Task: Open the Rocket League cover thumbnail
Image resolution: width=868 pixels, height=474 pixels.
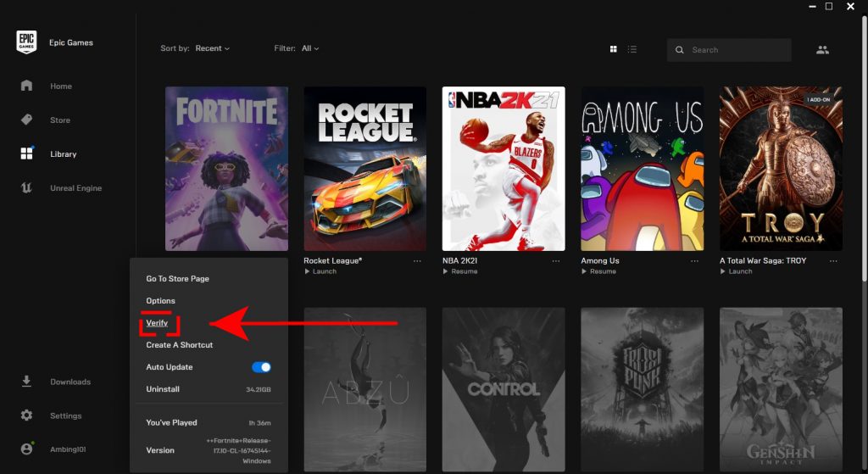Action: coord(364,169)
